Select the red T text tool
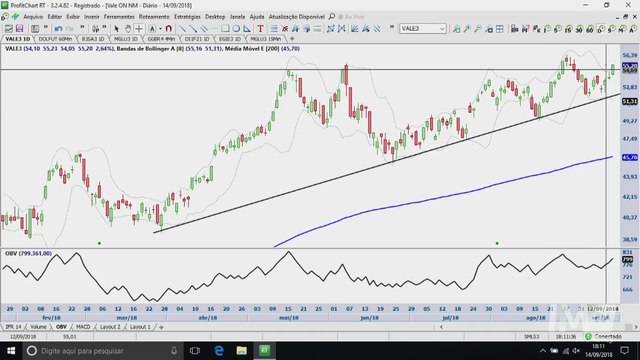This screenshot has height=360, width=640. click(260, 29)
